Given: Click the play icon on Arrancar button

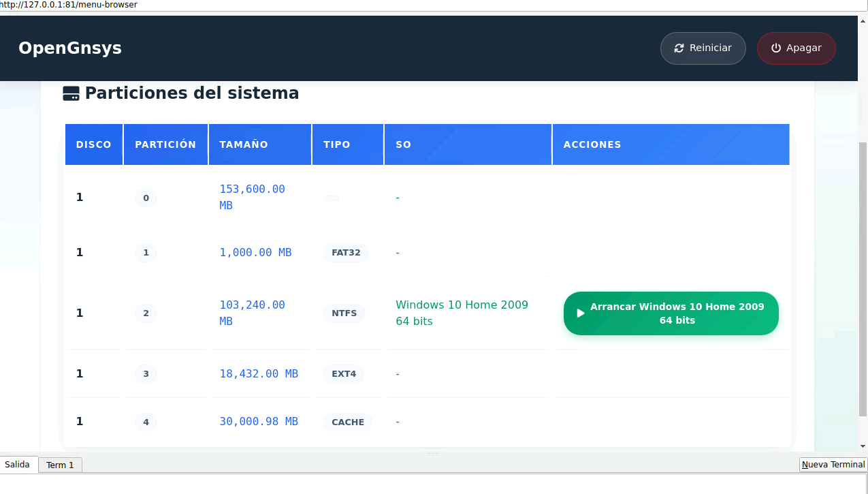Looking at the screenshot, I should (581, 313).
